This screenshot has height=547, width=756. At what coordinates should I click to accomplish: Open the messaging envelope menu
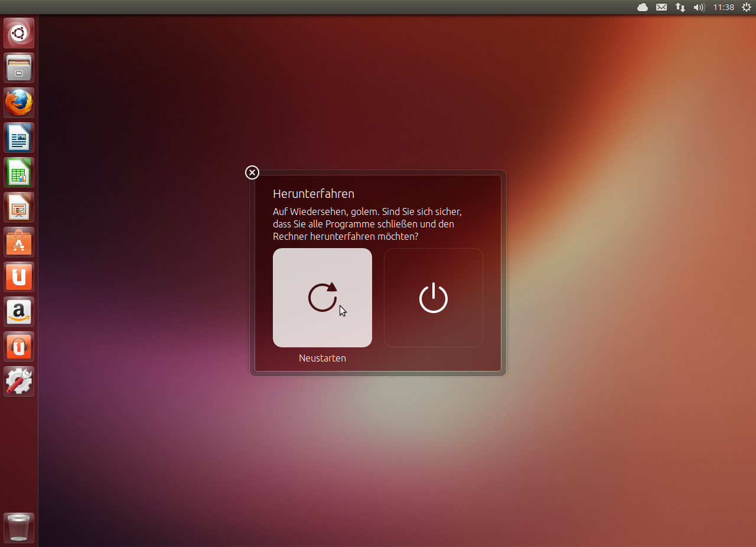coord(661,7)
